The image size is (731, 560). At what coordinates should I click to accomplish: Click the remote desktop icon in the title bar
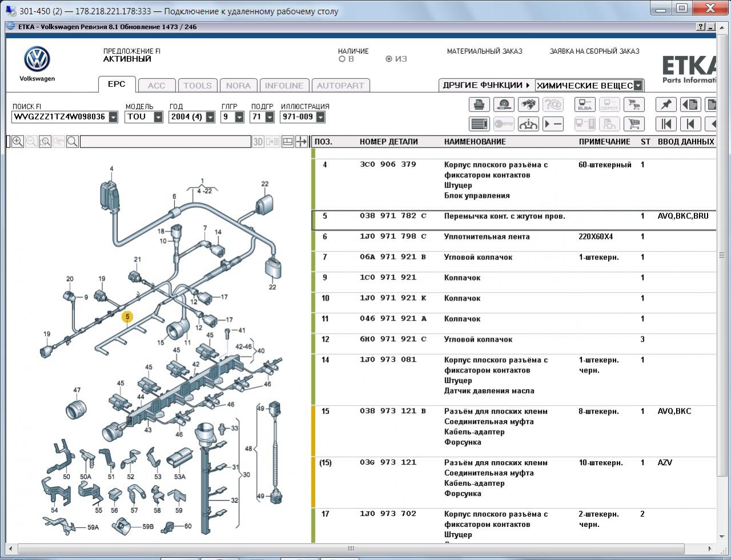coord(11,11)
